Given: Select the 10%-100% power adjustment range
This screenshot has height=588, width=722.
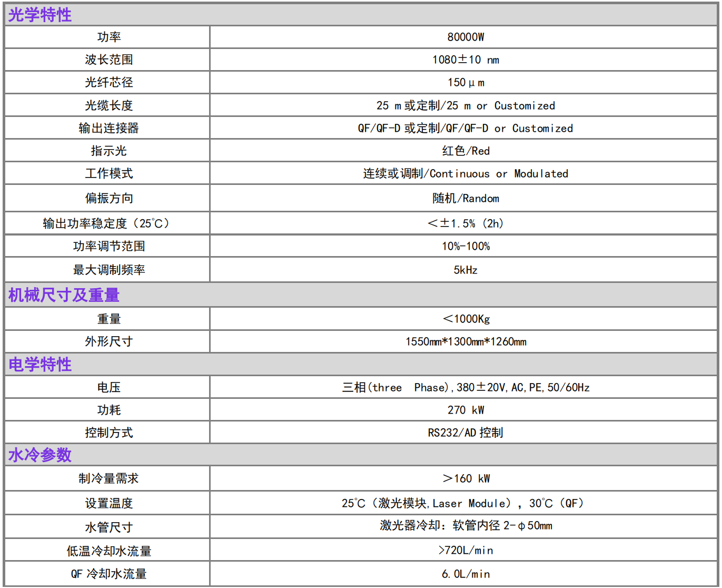Looking at the screenshot, I should click(466, 246).
